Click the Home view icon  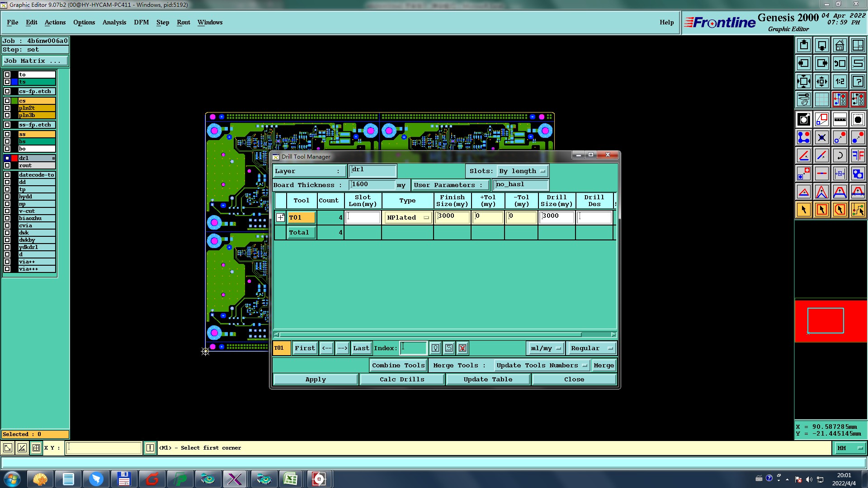coord(840,45)
